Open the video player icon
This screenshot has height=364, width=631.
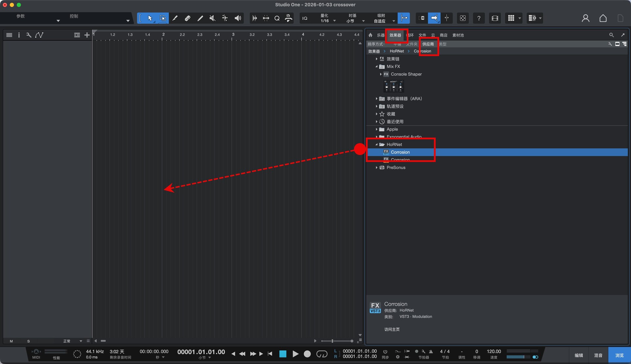[495, 18]
